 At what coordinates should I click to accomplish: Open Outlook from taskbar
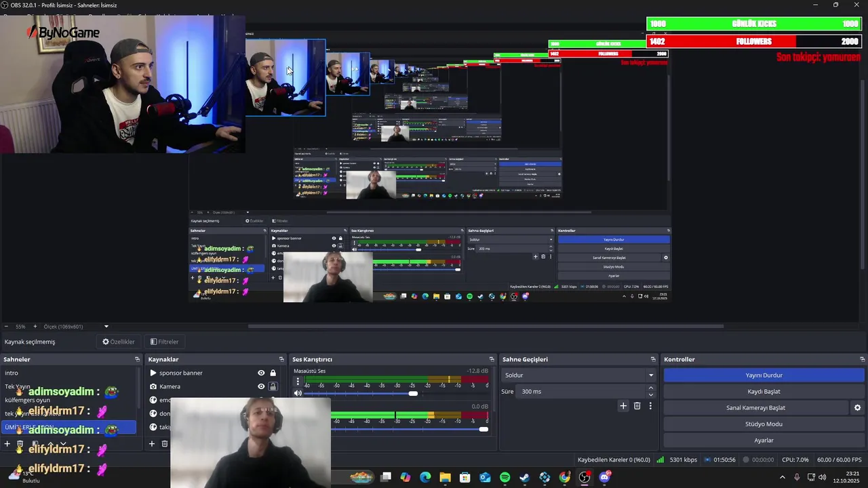click(485, 477)
